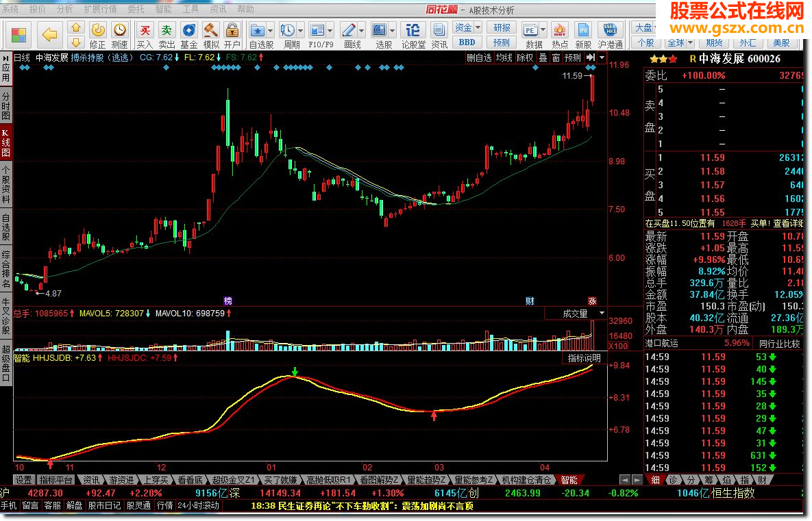Click the 期货 futures button
This screenshot has height=521, width=812.
(714, 43)
